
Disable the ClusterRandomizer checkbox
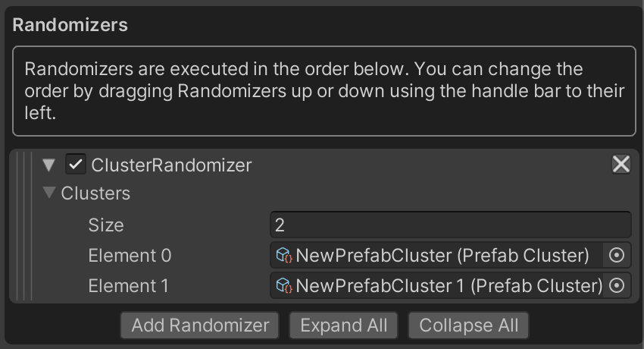pos(76,164)
